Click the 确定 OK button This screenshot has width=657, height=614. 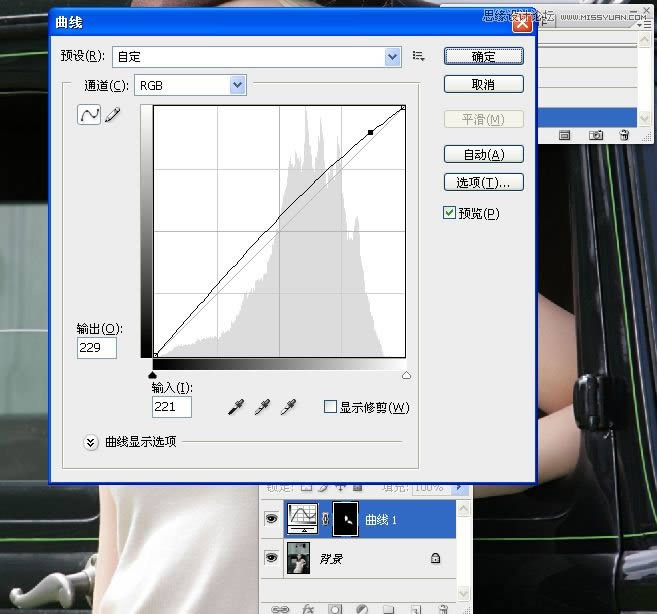point(483,56)
